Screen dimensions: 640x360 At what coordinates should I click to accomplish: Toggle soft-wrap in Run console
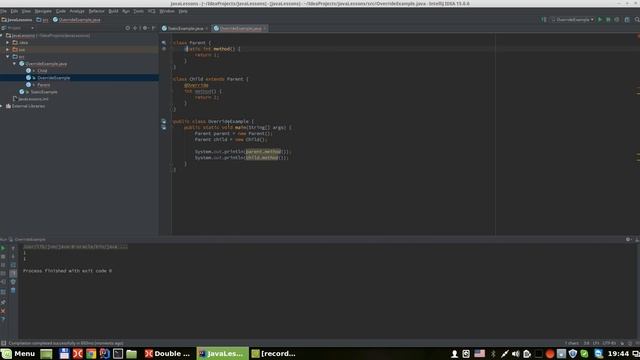(13, 265)
